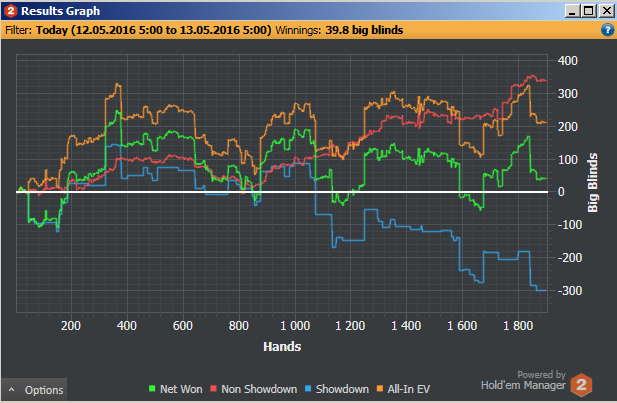Click the red Non Showdown legend swatch
The height and width of the screenshot is (403, 617).
(x=213, y=389)
